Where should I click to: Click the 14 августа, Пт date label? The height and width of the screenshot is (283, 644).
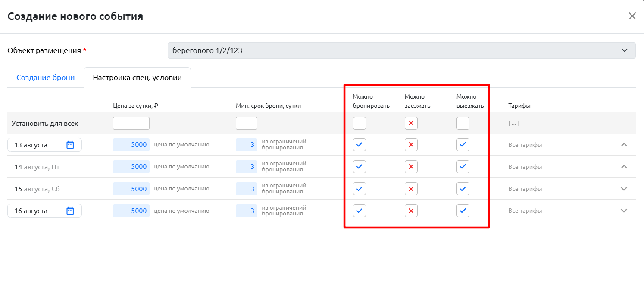(x=37, y=167)
